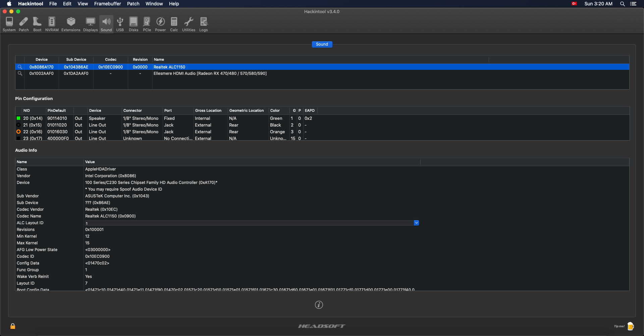Show the Displays toolbar section
Viewport: 644px width, 336px height.
pos(90,24)
